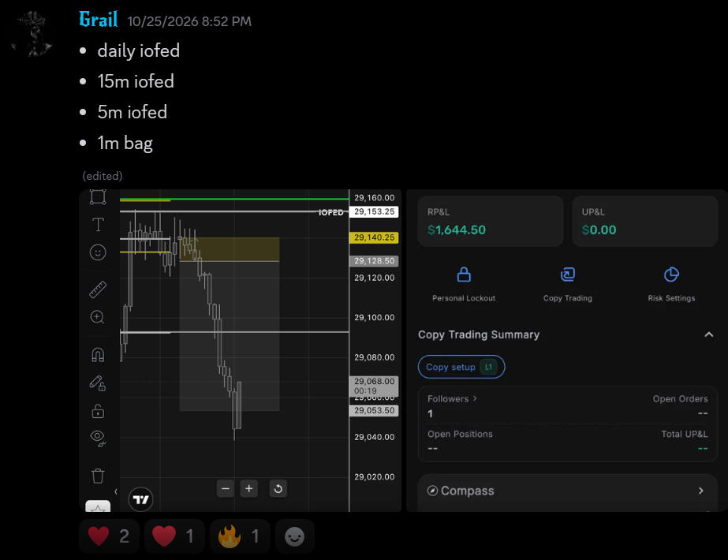Click the Copy setup button

(461, 367)
